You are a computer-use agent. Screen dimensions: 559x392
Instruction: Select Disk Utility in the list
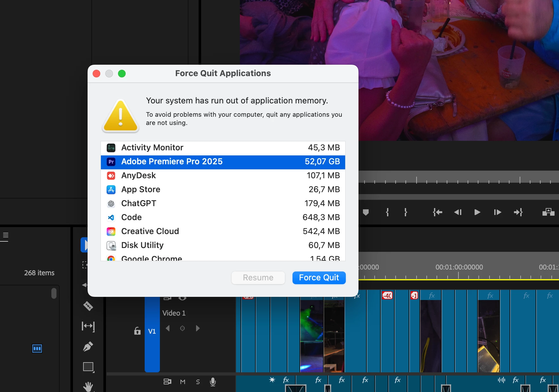[223, 245]
